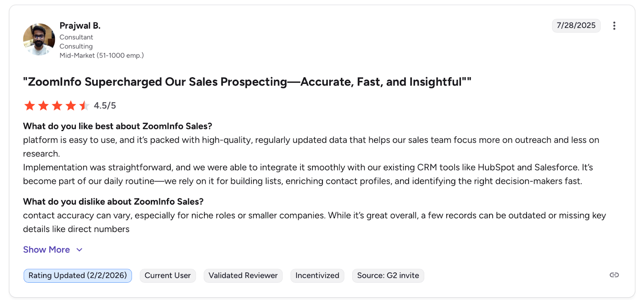
Task: Expand the review with Show More
Action: 46,250
